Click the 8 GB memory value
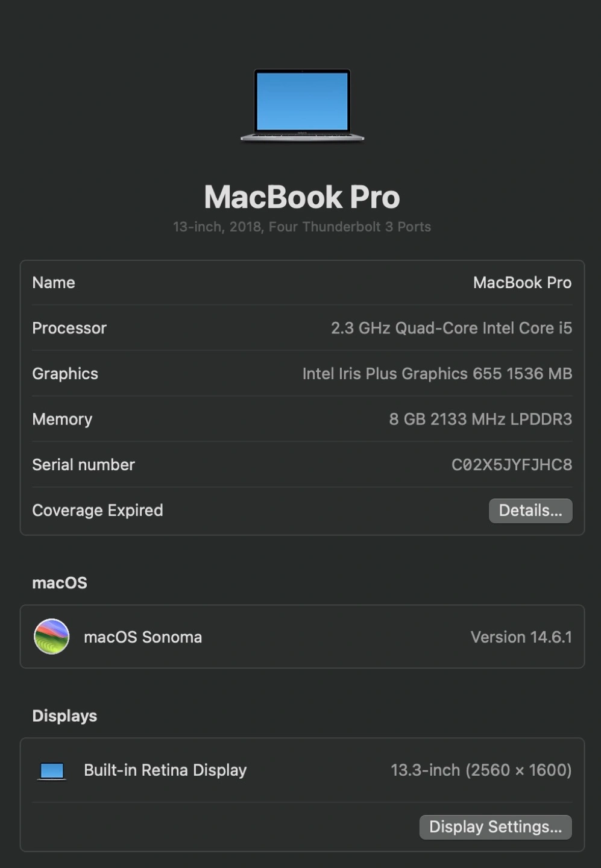This screenshot has height=868, width=601. pyautogui.click(x=480, y=419)
